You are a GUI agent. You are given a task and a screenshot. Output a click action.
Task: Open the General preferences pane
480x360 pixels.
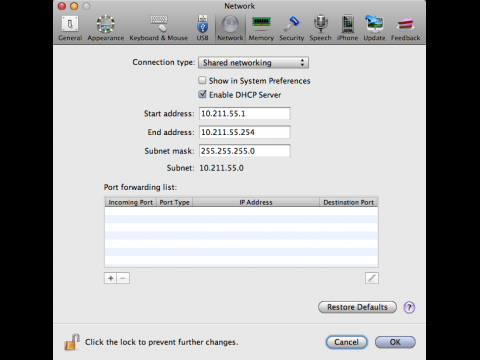click(x=70, y=29)
